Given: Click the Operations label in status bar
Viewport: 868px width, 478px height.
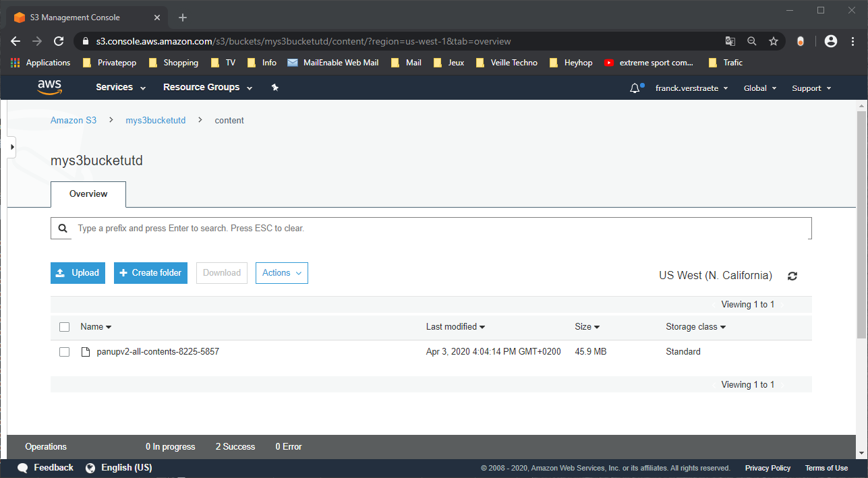Looking at the screenshot, I should [x=46, y=447].
